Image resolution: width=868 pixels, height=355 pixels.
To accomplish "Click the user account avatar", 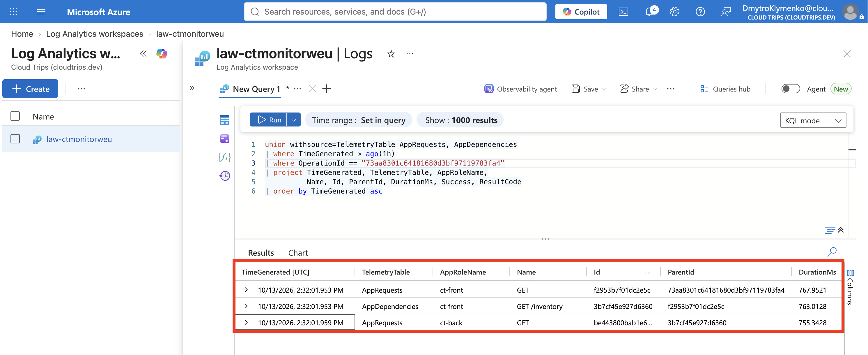I will click(850, 12).
